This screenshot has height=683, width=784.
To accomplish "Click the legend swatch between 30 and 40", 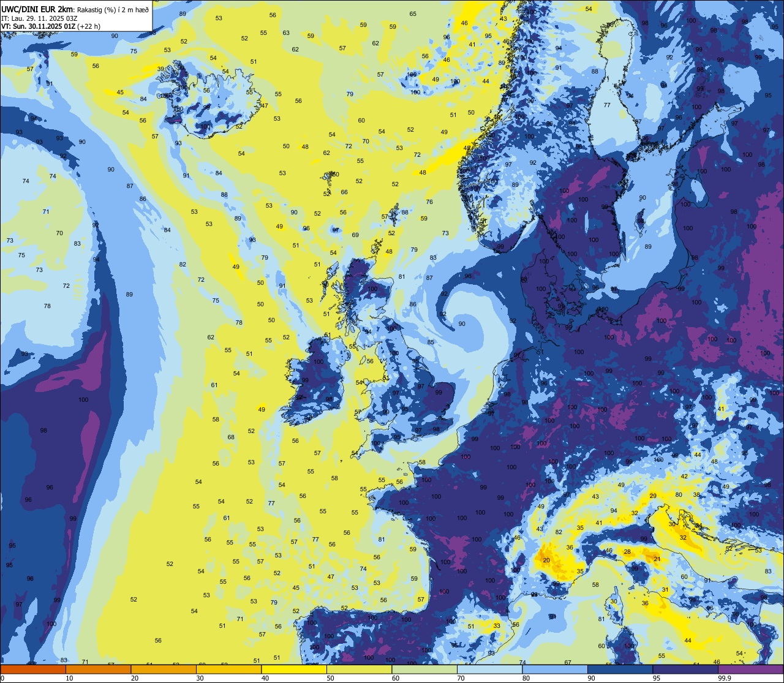I will (x=228, y=669).
